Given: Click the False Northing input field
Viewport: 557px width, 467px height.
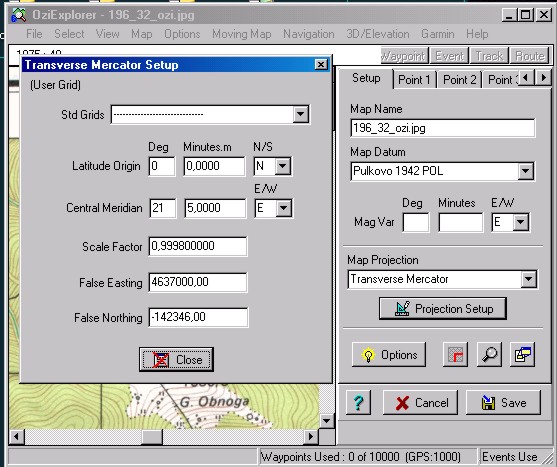Looking at the screenshot, I should [x=198, y=317].
